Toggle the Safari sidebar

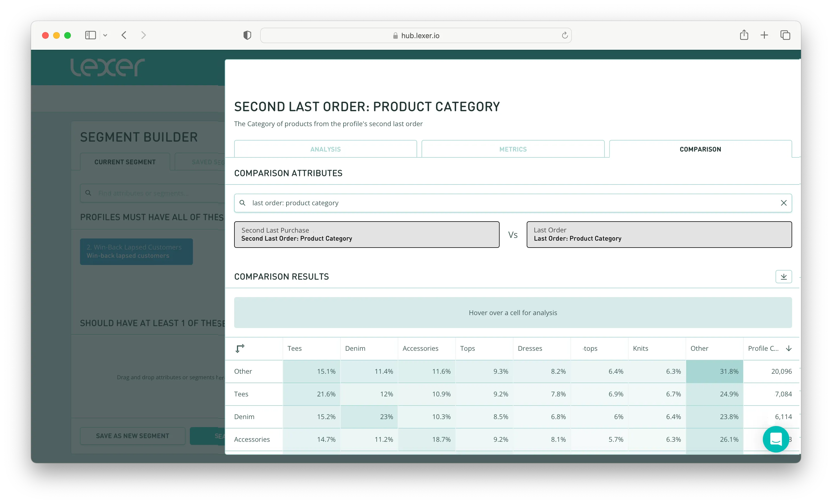pyautogui.click(x=91, y=35)
